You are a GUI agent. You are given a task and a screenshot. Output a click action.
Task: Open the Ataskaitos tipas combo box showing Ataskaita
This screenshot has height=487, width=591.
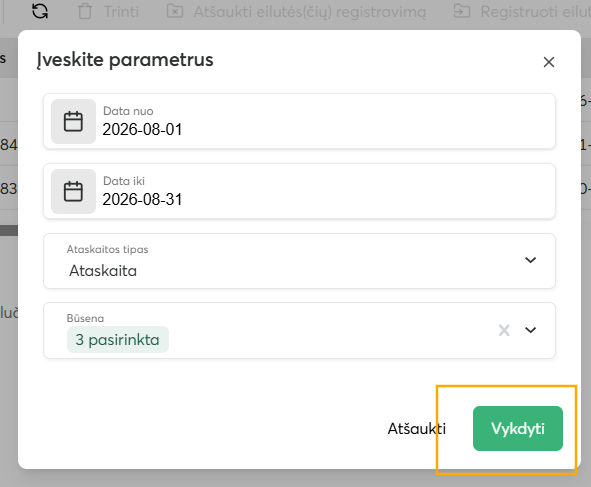coord(299,261)
